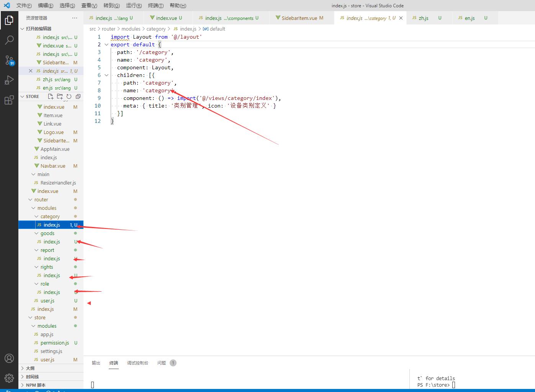Expand the 大纲 outline section
Viewport: 535px width, 392px height.
tap(51, 368)
